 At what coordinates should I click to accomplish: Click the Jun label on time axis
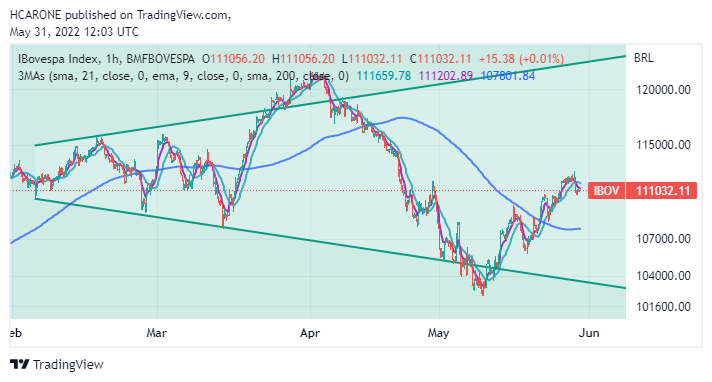(589, 333)
